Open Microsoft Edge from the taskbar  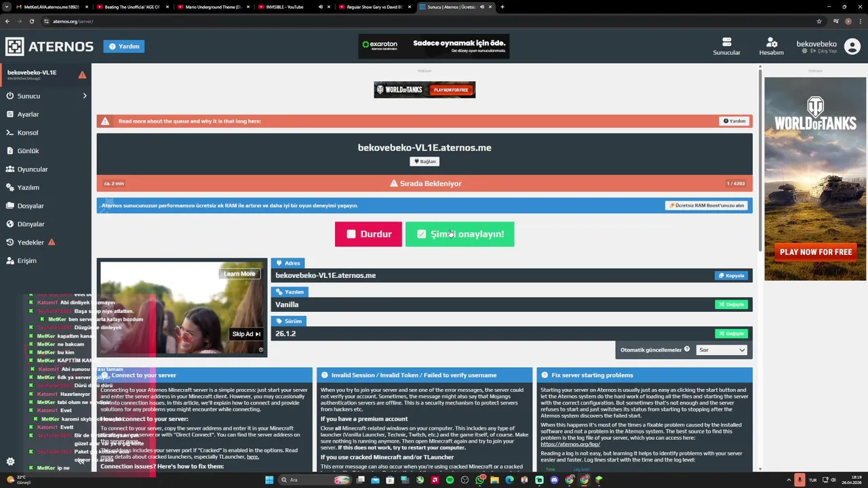pos(509,480)
